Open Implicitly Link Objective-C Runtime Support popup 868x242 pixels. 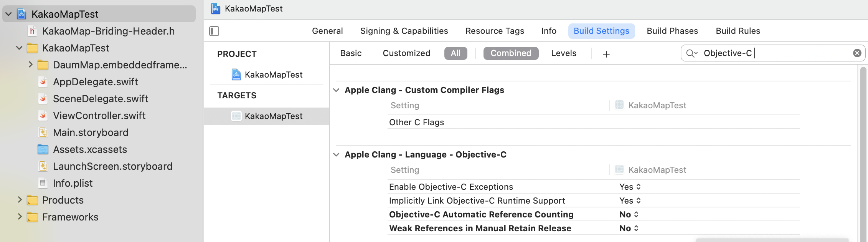click(630, 201)
